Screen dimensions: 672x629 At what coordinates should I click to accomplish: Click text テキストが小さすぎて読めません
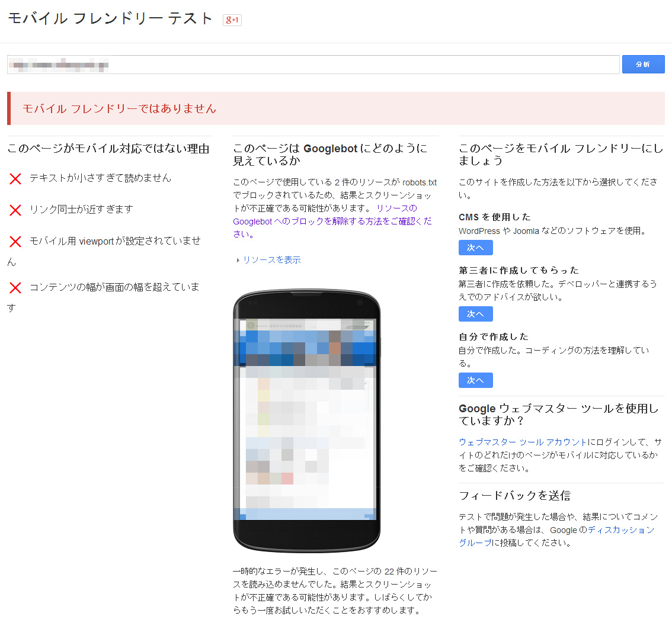click(x=100, y=178)
